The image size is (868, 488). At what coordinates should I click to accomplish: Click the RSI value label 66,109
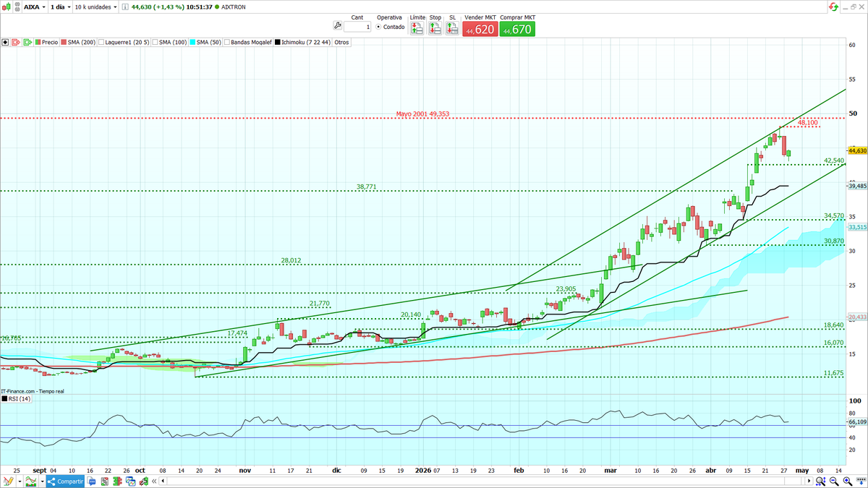tap(857, 421)
